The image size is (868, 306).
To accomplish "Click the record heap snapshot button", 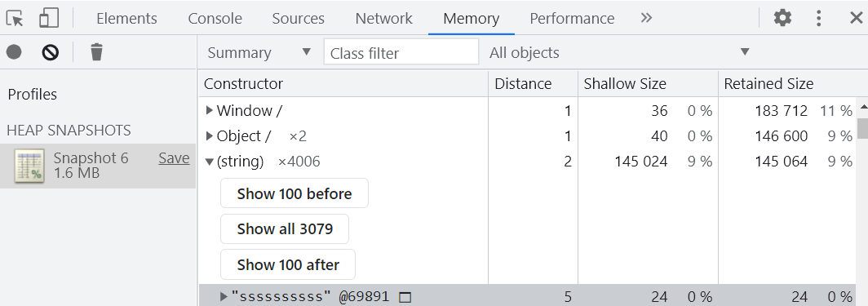I will tap(14, 52).
